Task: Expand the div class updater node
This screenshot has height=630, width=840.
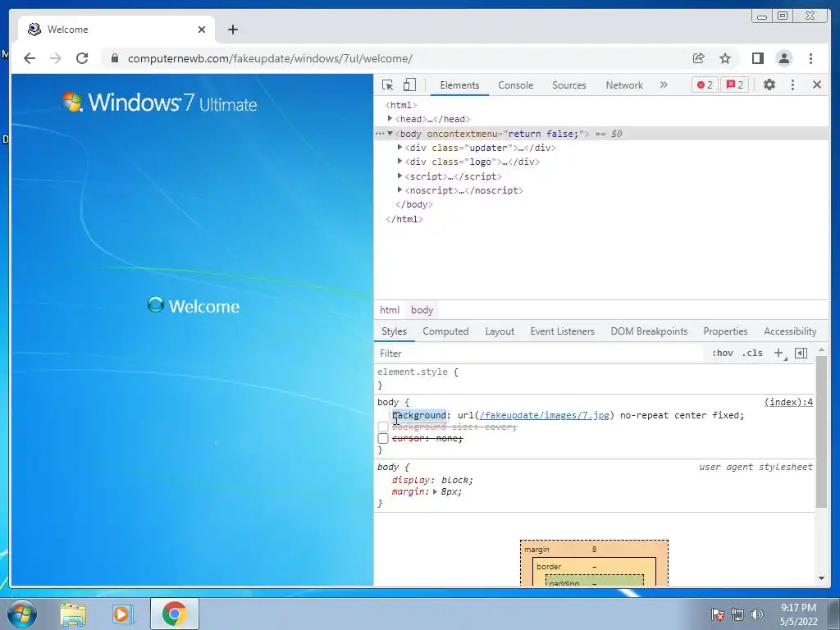Action: (x=399, y=147)
